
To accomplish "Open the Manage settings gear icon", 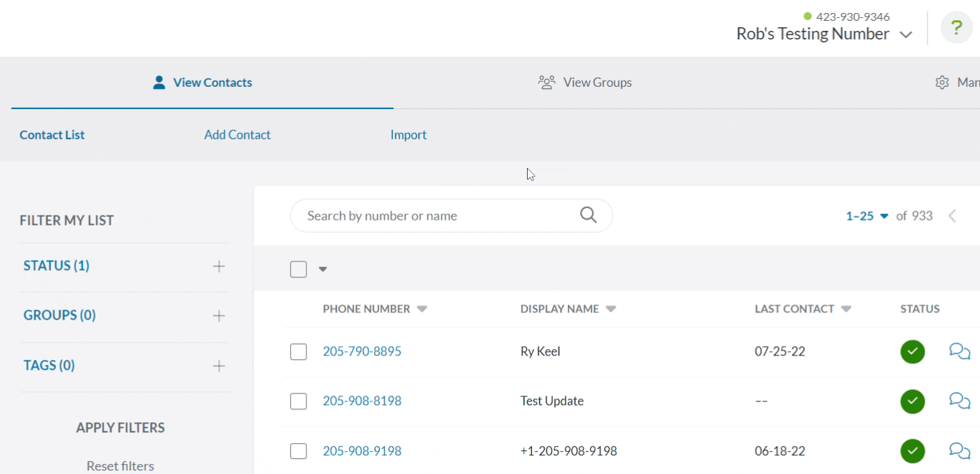I will (x=943, y=82).
